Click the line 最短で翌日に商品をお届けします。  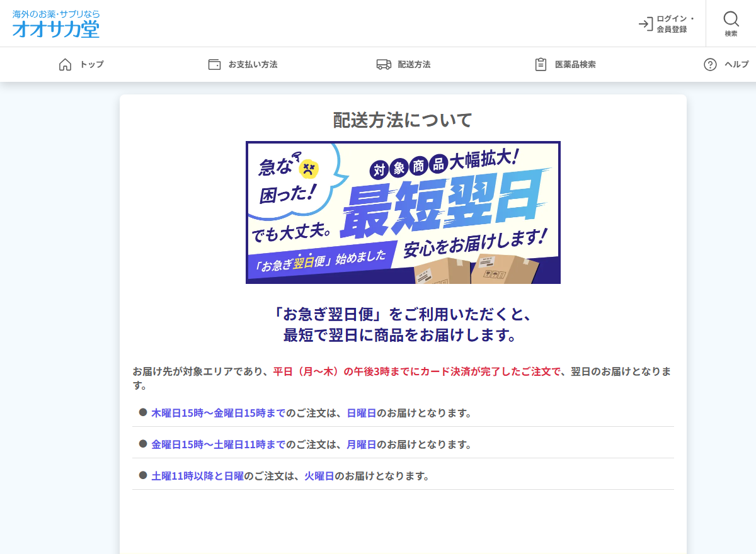[x=400, y=335]
